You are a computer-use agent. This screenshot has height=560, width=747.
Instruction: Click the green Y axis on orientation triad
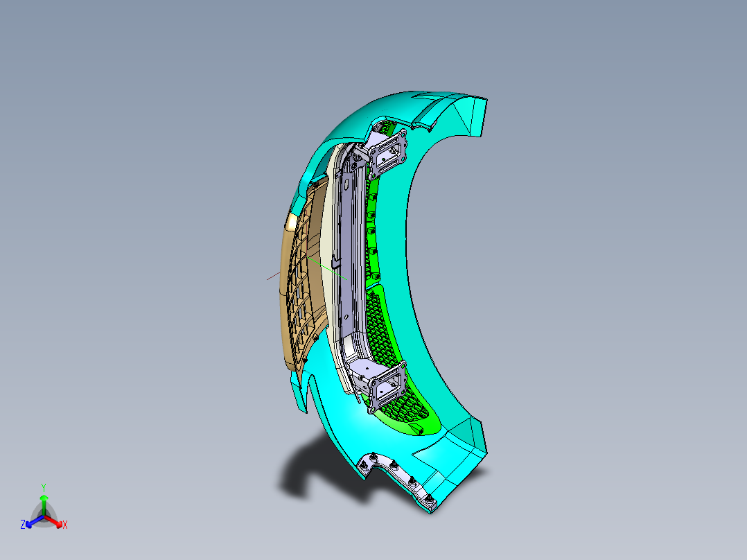[x=44, y=500]
